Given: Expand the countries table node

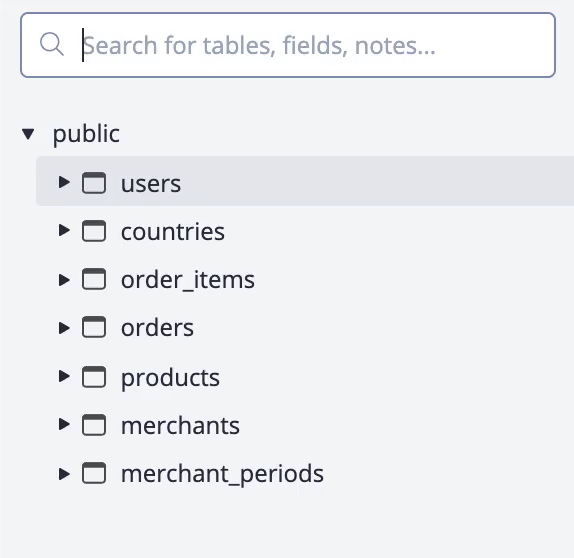Looking at the screenshot, I should tap(64, 230).
